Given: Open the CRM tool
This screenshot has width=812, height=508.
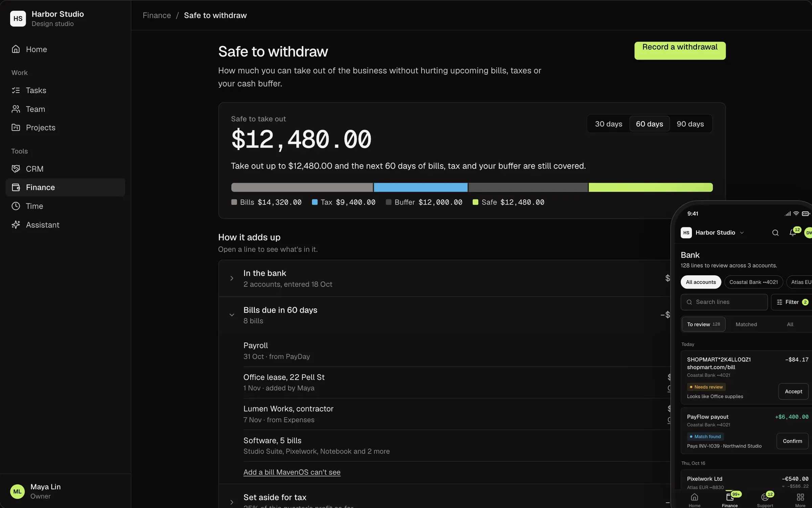Looking at the screenshot, I should [x=65, y=169].
